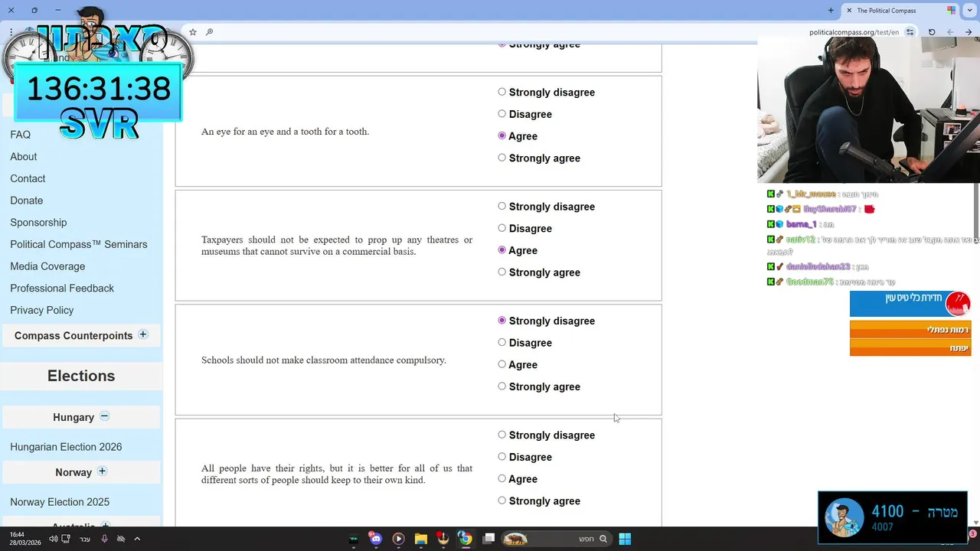
Task: Open Professional Feedback link
Action: (62, 289)
